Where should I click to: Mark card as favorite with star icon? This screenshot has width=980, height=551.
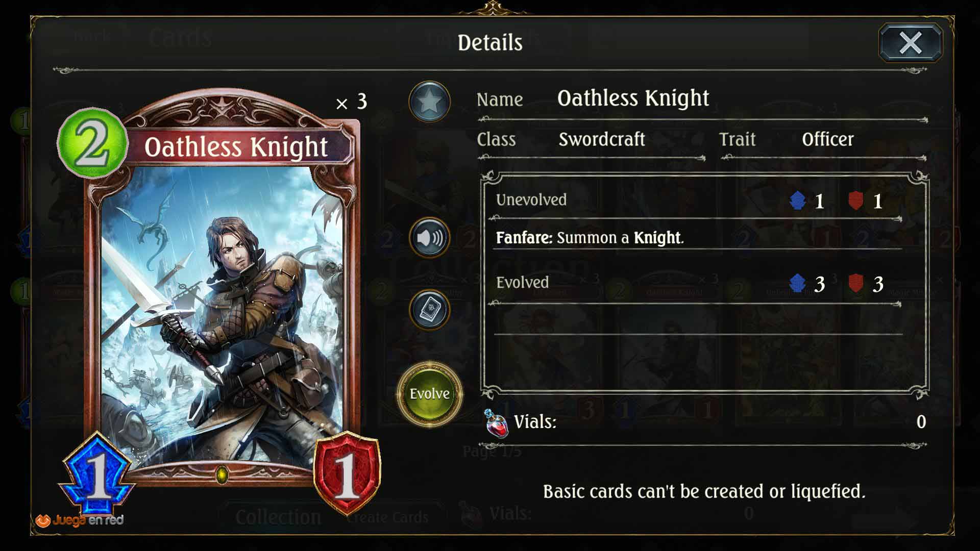(x=429, y=102)
